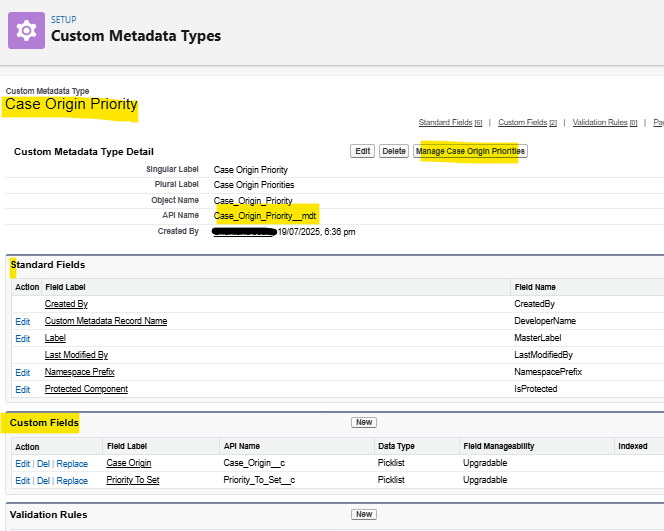Open the Created By standard field
Image resolution: width=664 pixels, height=531 pixels.
pyautogui.click(x=66, y=304)
